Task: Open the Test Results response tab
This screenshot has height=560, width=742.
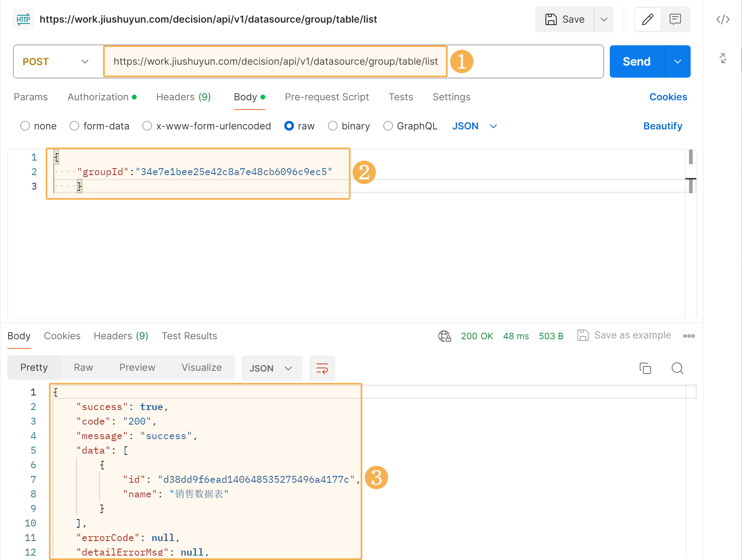Action: (x=189, y=336)
